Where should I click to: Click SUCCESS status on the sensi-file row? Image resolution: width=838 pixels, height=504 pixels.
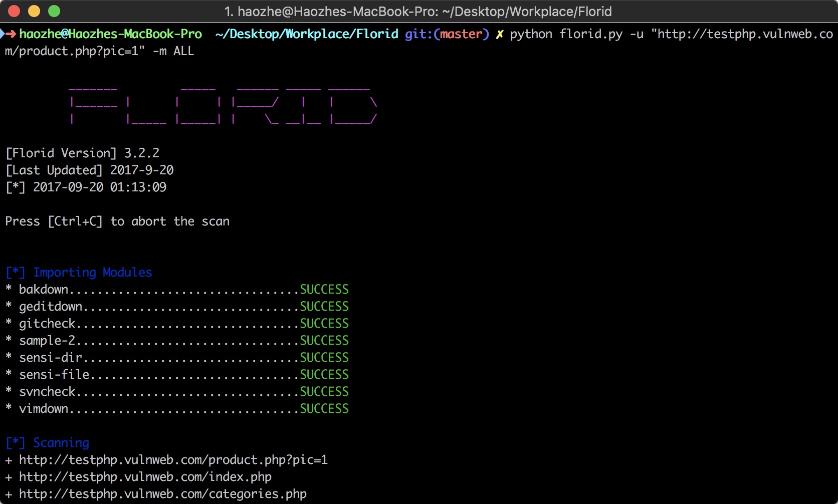pos(324,375)
